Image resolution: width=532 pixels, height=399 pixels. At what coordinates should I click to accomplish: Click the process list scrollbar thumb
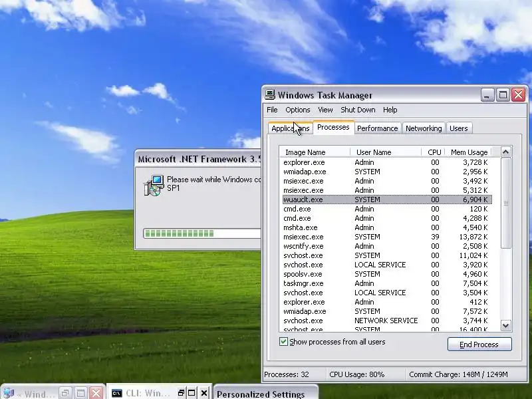[x=505, y=203]
